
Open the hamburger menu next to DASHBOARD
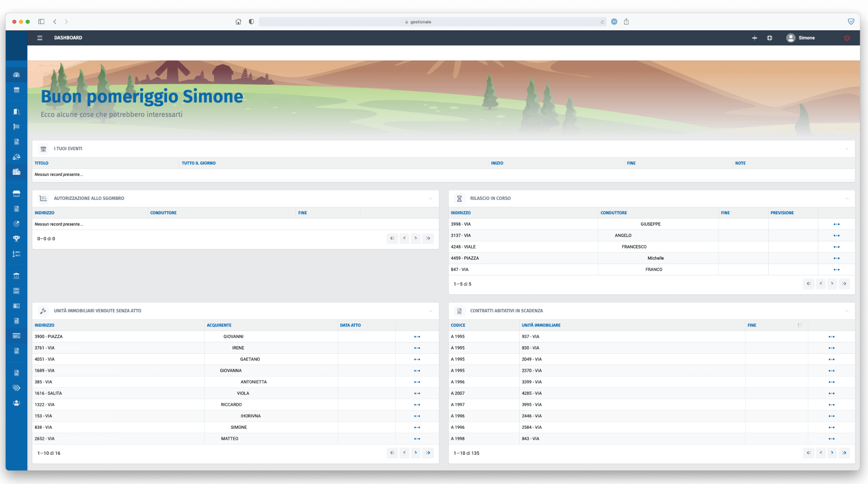point(40,38)
